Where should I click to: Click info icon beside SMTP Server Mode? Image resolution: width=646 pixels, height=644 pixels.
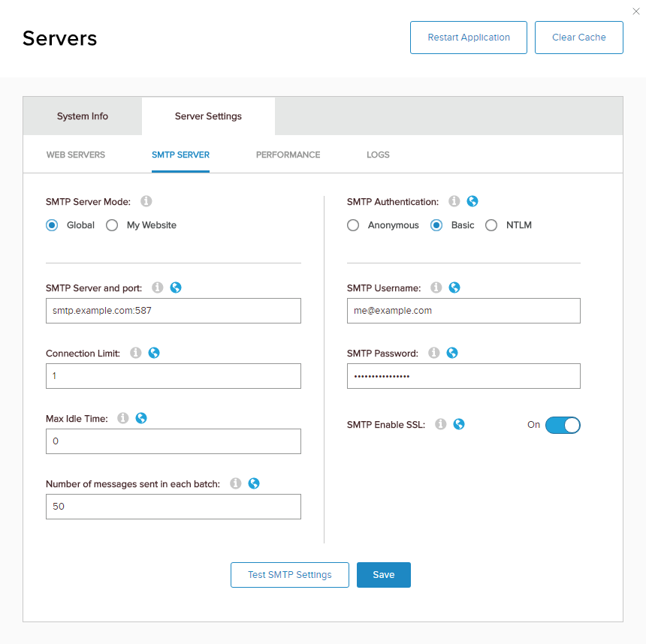coord(146,201)
